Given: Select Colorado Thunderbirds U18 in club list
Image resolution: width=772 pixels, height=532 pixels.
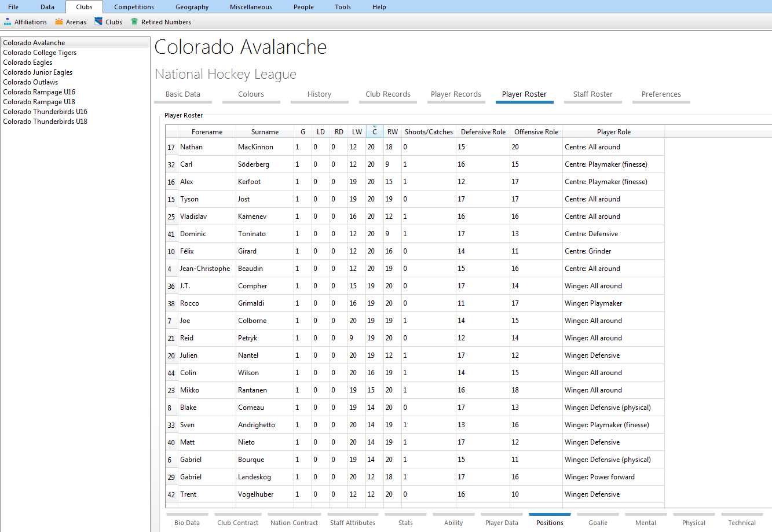Looking at the screenshot, I should point(75,122).
